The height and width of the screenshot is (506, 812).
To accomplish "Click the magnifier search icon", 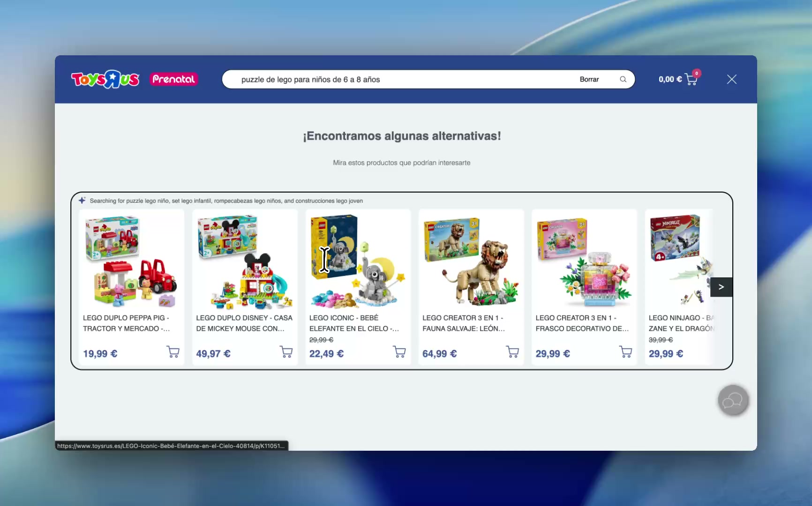I will [x=623, y=79].
